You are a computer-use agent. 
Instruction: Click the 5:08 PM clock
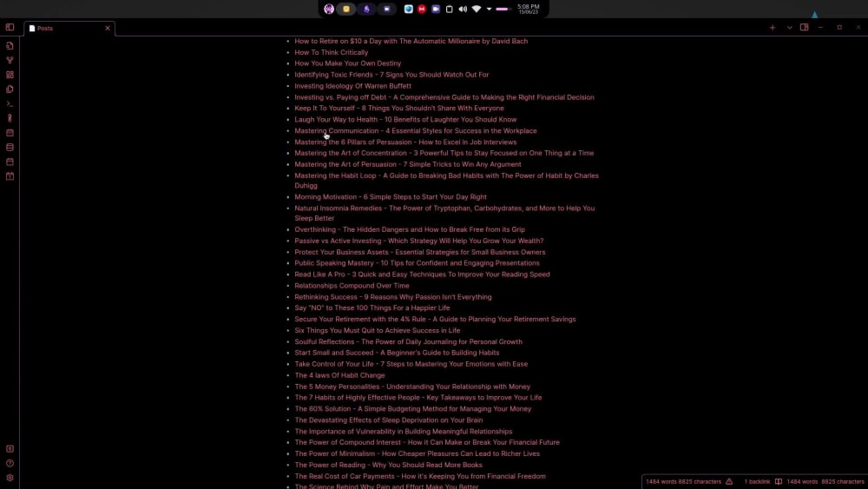pos(528,9)
